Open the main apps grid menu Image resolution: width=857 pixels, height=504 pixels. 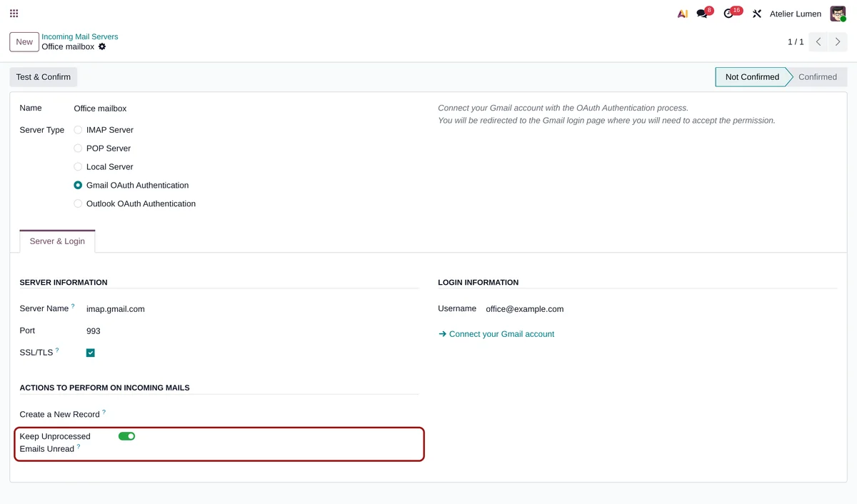14,14
